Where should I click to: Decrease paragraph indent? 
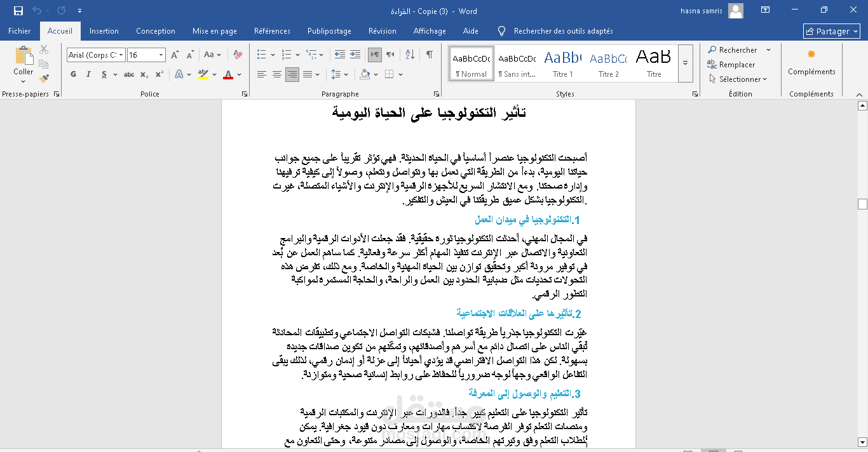(340, 55)
